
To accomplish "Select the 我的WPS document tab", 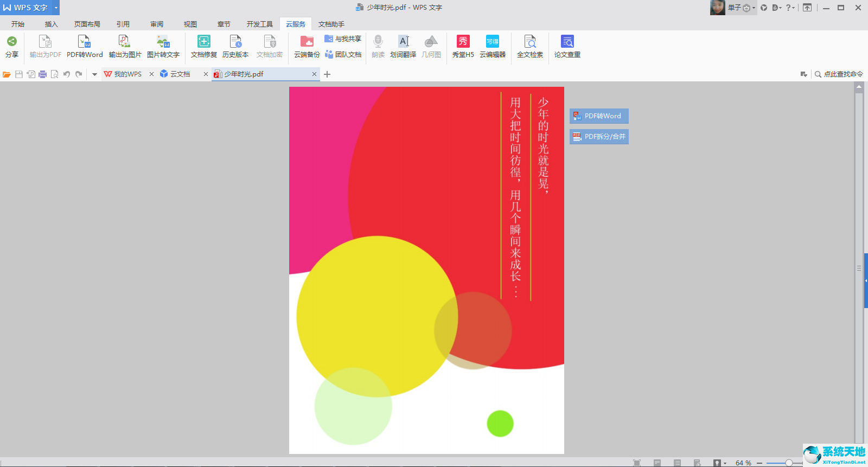I will click(127, 74).
